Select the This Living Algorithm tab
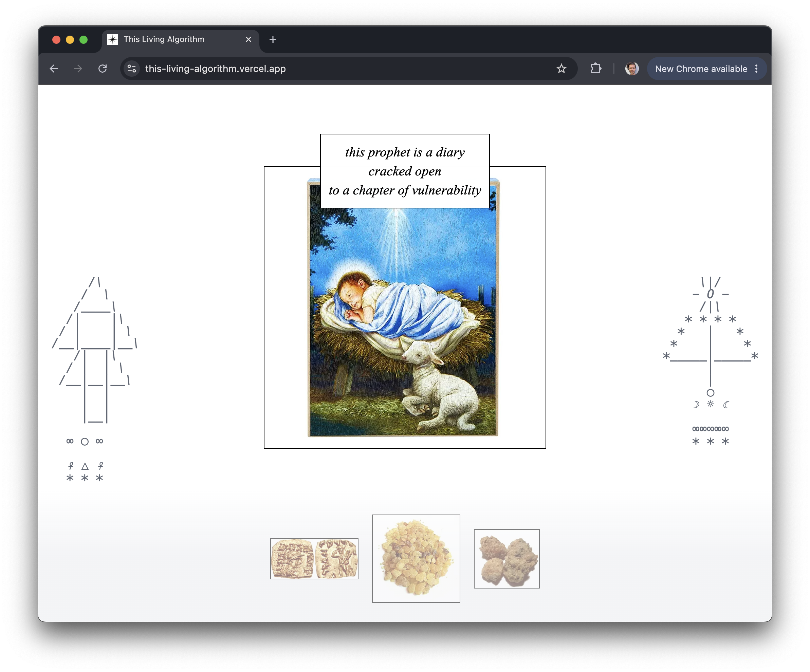The height and width of the screenshot is (672, 810). pos(181,39)
